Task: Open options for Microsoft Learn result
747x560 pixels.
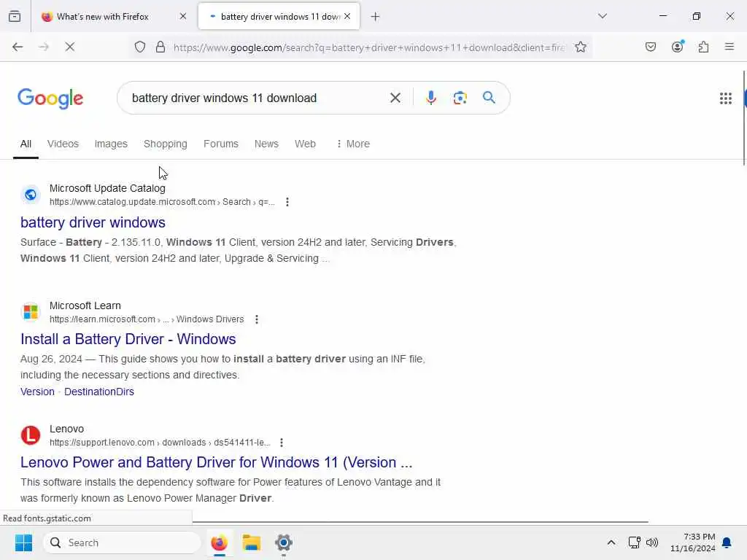Action: point(256,319)
